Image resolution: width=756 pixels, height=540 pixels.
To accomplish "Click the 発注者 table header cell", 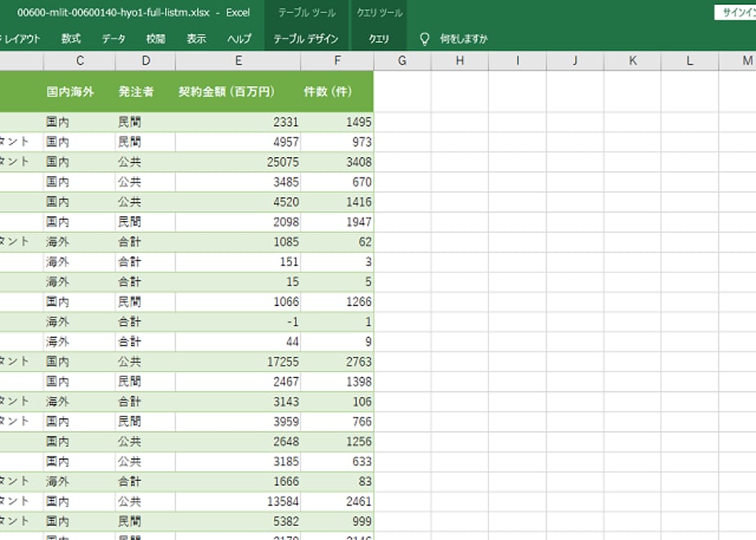I will click(x=146, y=92).
